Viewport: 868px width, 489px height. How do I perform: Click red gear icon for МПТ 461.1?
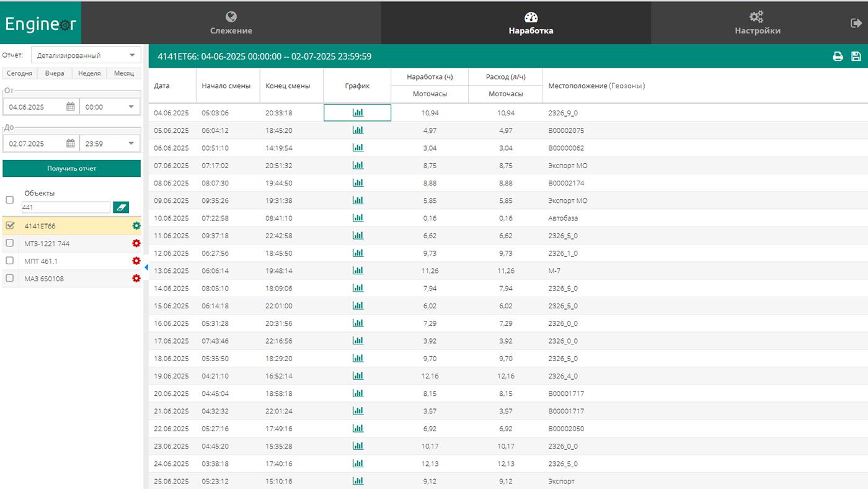[x=136, y=261]
